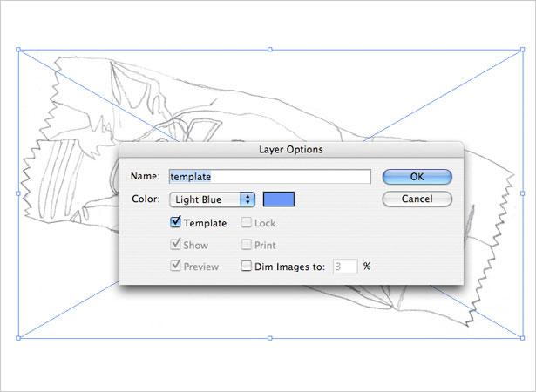Select the top-right bounding box handle
The image size is (536, 392).
coord(522,50)
